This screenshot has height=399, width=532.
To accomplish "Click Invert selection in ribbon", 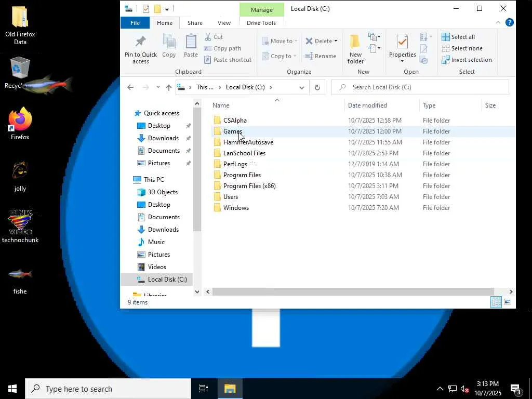I will 467,60.
